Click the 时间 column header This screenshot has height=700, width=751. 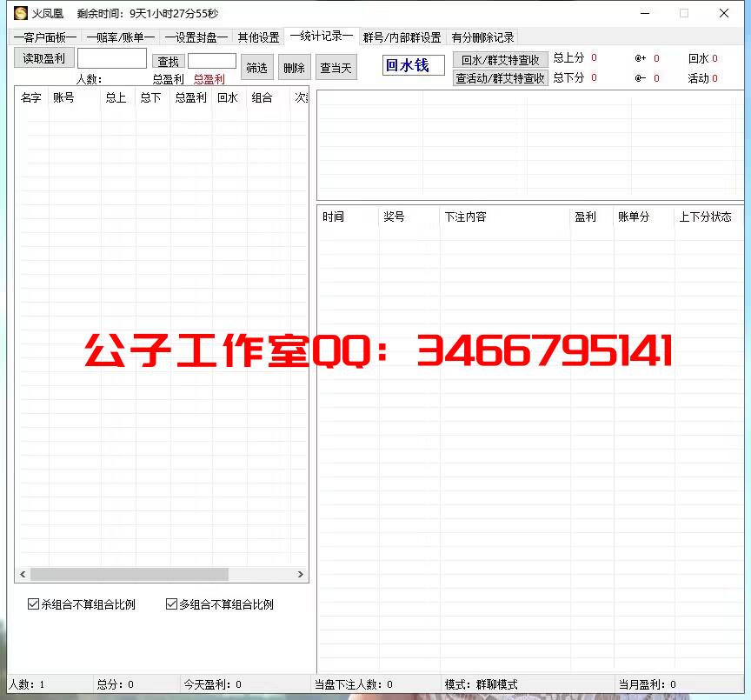349,217
